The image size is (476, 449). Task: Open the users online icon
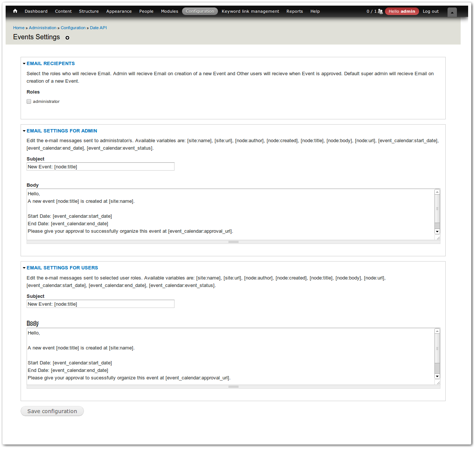click(x=381, y=11)
